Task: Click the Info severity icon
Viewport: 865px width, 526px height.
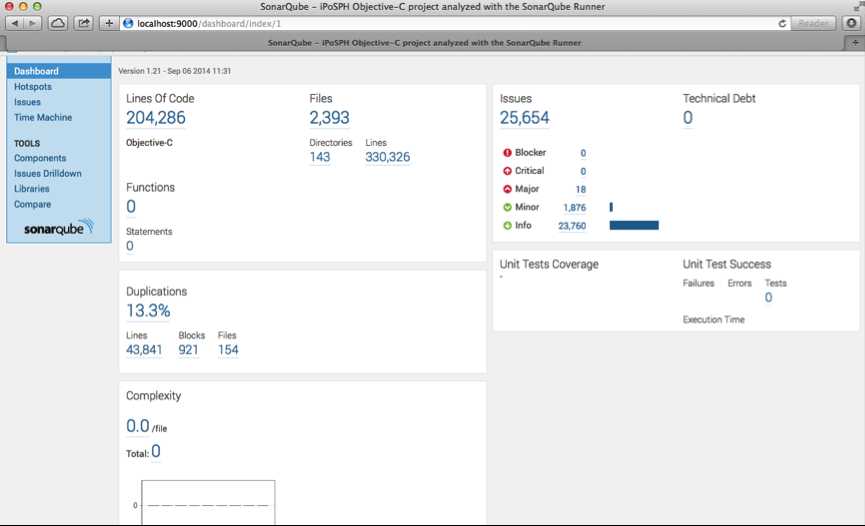Action: (x=507, y=226)
